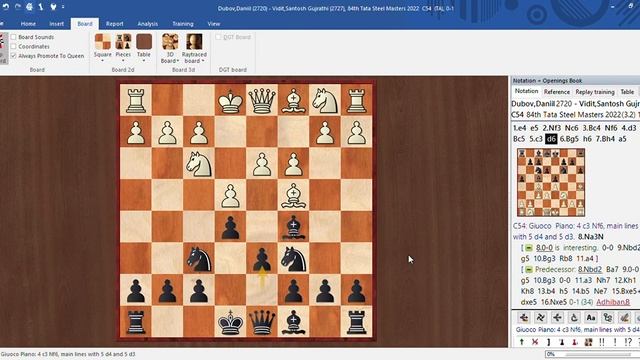Switch to the Insert ribbon tab
This screenshot has height=360, width=640.
[x=56, y=24]
